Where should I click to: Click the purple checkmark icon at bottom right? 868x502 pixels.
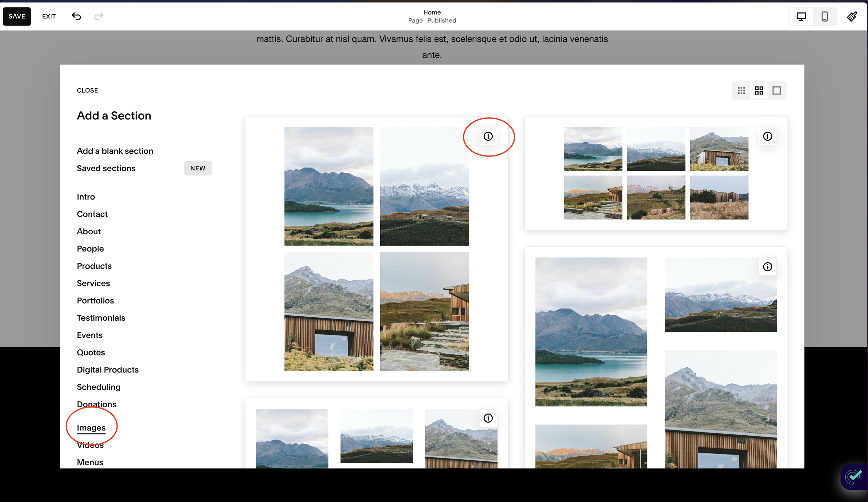point(854,477)
